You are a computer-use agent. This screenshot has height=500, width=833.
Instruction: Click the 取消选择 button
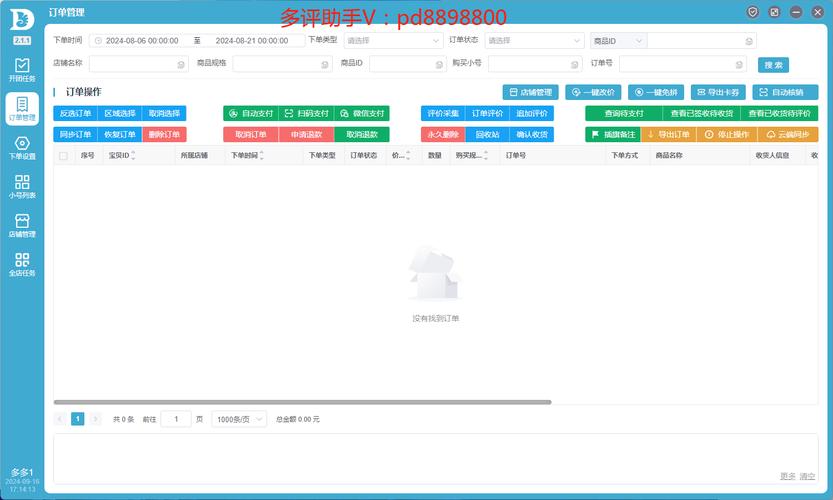pos(164,113)
